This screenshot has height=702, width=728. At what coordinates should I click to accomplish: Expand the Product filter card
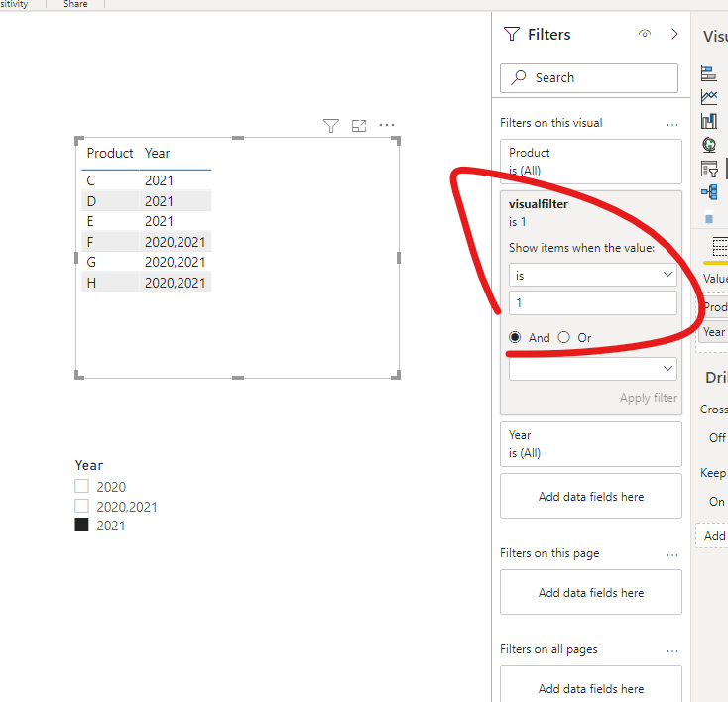tap(590, 161)
